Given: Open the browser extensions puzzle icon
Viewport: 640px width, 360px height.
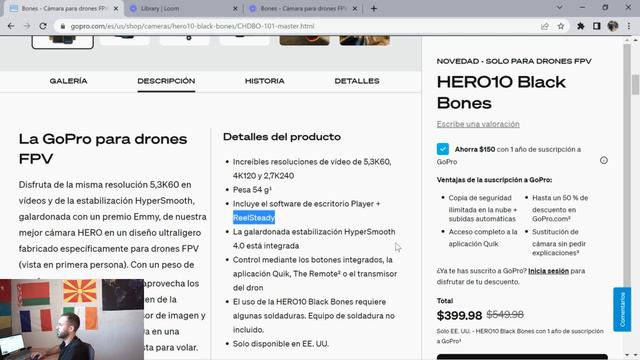Looking at the screenshot, I should click(580, 26).
